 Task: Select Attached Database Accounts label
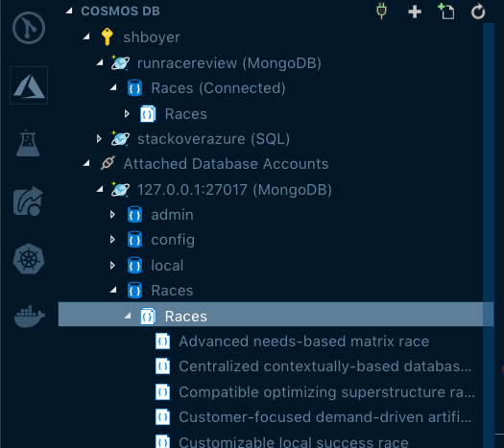(226, 164)
